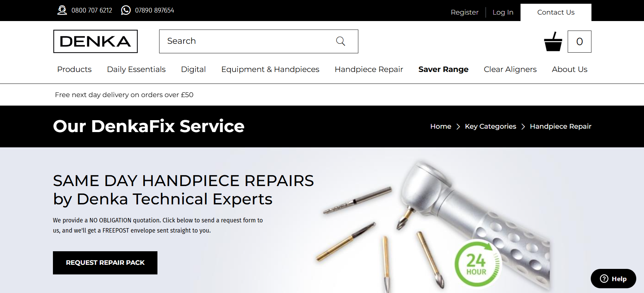Open the Products menu
644x293 pixels.
(74, 69)
